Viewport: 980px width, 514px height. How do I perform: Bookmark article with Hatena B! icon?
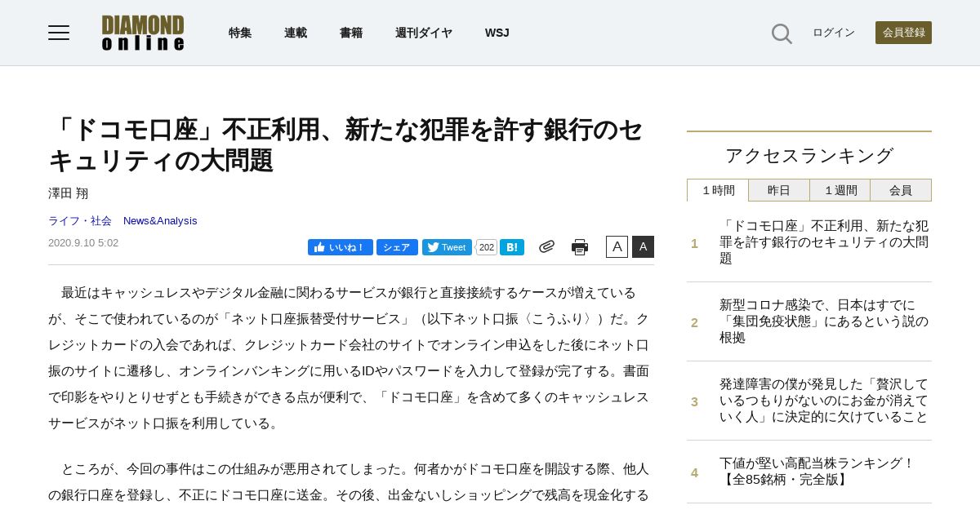point(512,247)
